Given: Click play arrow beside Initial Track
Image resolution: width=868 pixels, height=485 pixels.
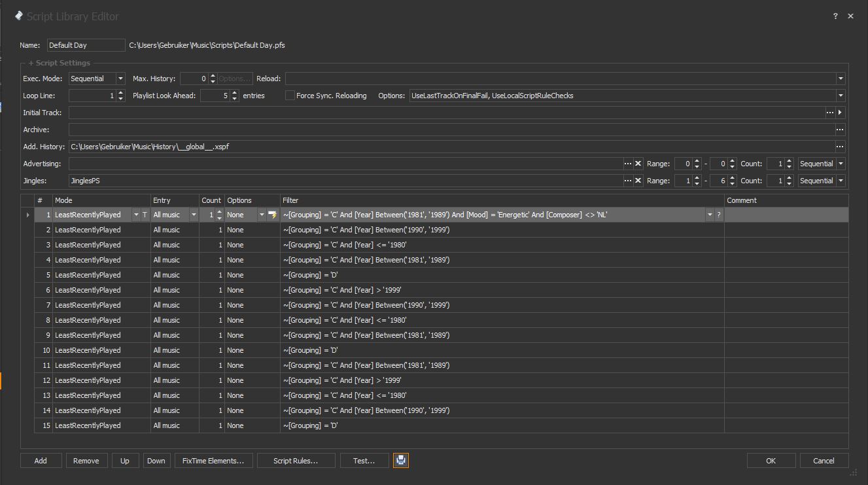Looking at the screenshot, I should [841, 113].
